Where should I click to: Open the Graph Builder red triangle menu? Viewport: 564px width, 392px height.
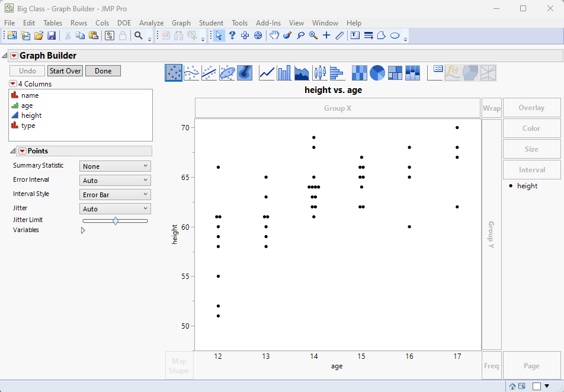14,56
